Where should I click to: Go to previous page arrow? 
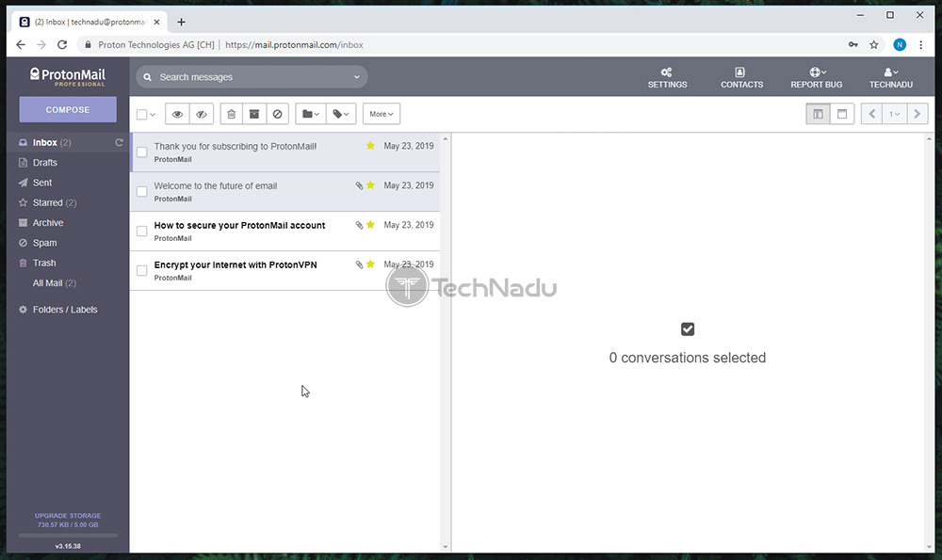tap(871, 114)
